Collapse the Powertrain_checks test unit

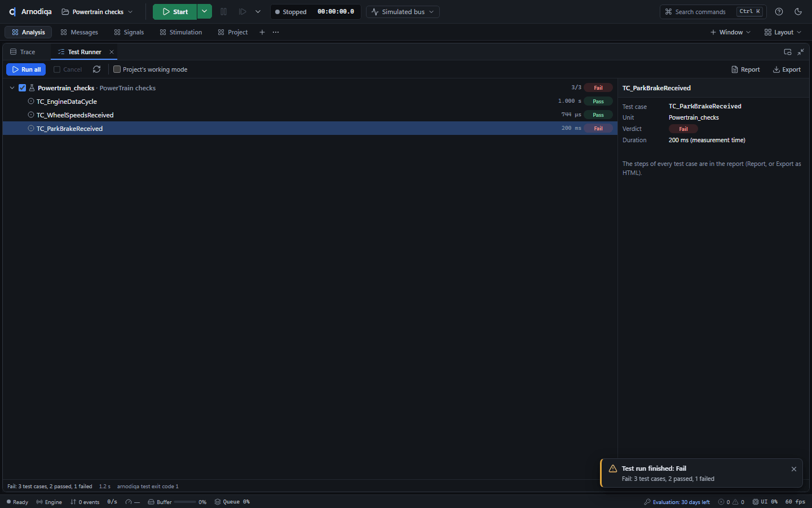pos(12,88)
